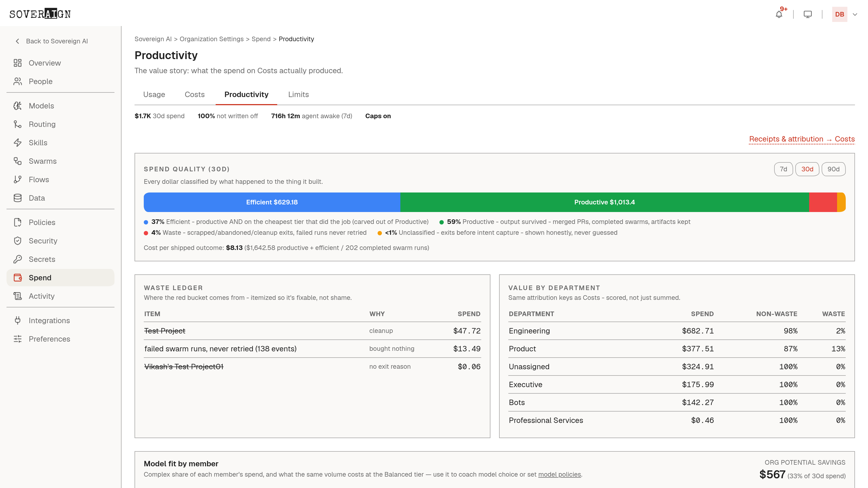This screenshot has width=868, height=488.
Task: Click the $682.71 Engineering spend
Action: coord(697,331)
